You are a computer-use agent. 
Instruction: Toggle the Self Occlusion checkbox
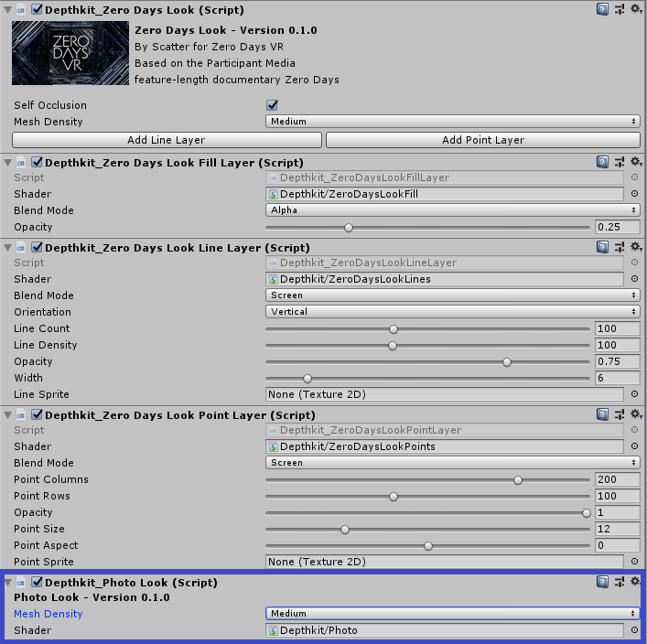[272, 105]
